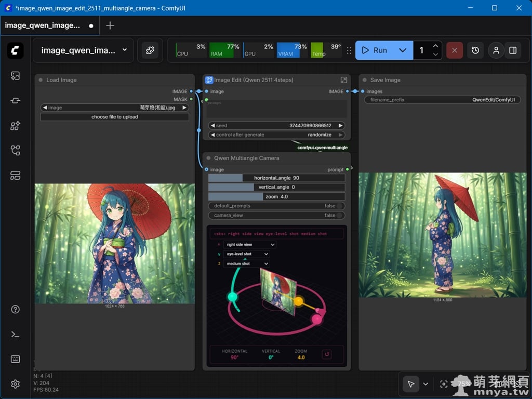Click the extensions puzzle piece icon
532x399 pixels.
click(x=150, y=50)
